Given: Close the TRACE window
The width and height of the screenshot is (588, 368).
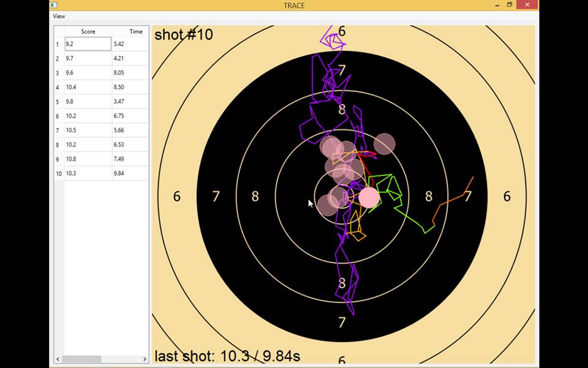Looking at the screenshot, I should click(526, 5).
